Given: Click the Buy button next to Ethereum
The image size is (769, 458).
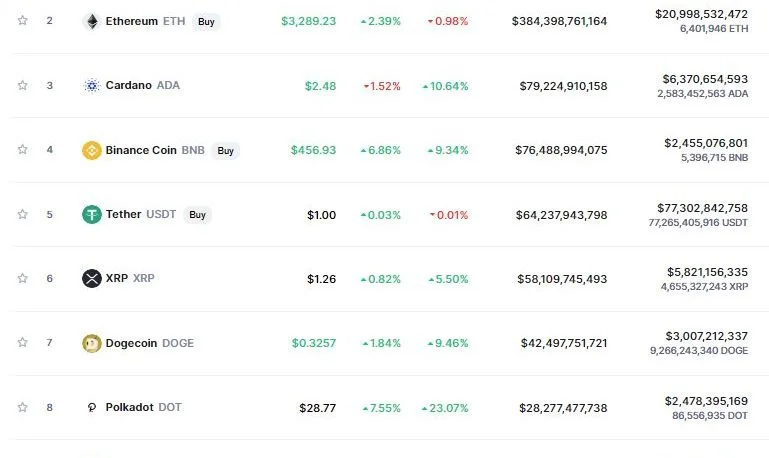Looking at the screenshot, I should click(206, 22).
